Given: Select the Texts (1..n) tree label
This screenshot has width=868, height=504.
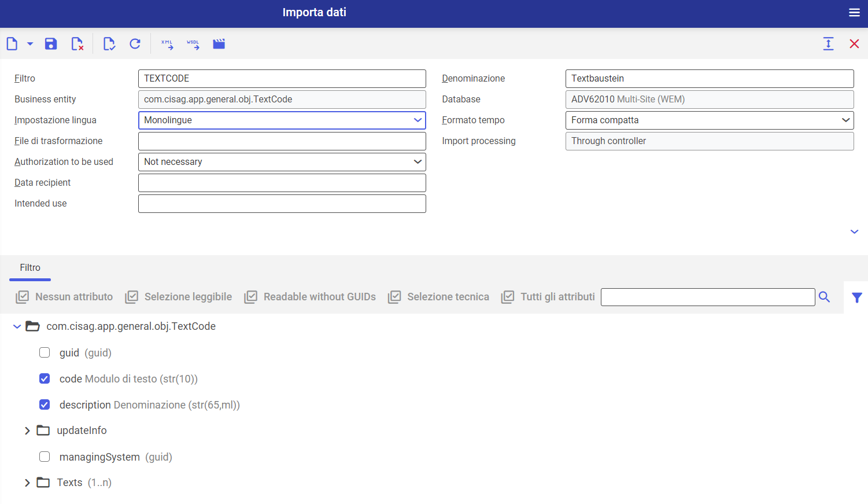Looking at the screenshot, I should pos(84,483).
